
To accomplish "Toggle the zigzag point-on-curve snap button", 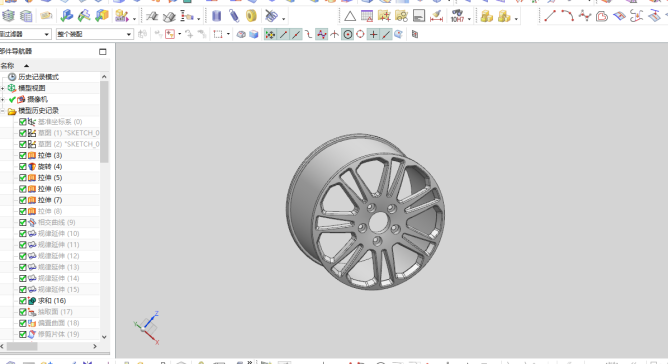I will (x=322, y=34).
